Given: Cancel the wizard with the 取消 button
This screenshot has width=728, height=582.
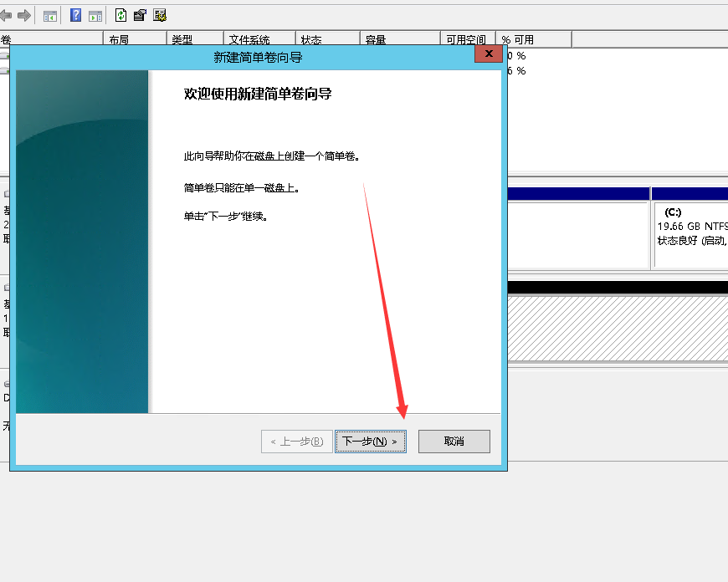Looking at the screenshot, I should [454, 442].
